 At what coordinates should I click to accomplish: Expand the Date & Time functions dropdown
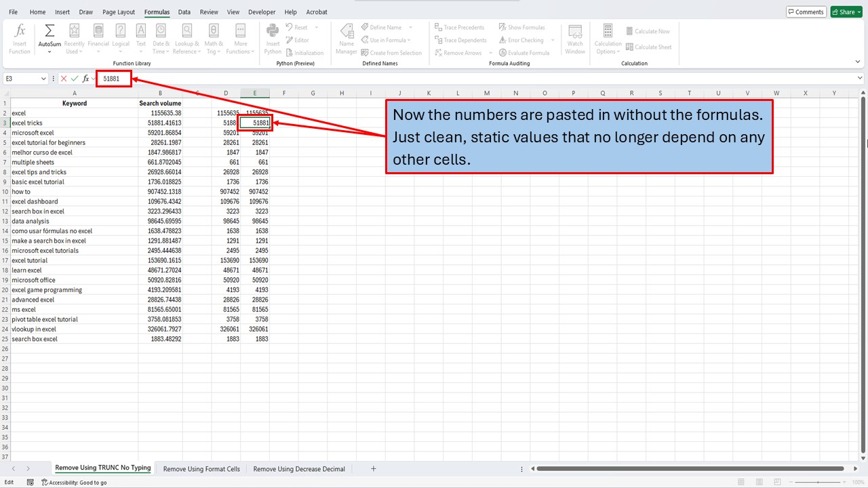(x=161, y=39)
